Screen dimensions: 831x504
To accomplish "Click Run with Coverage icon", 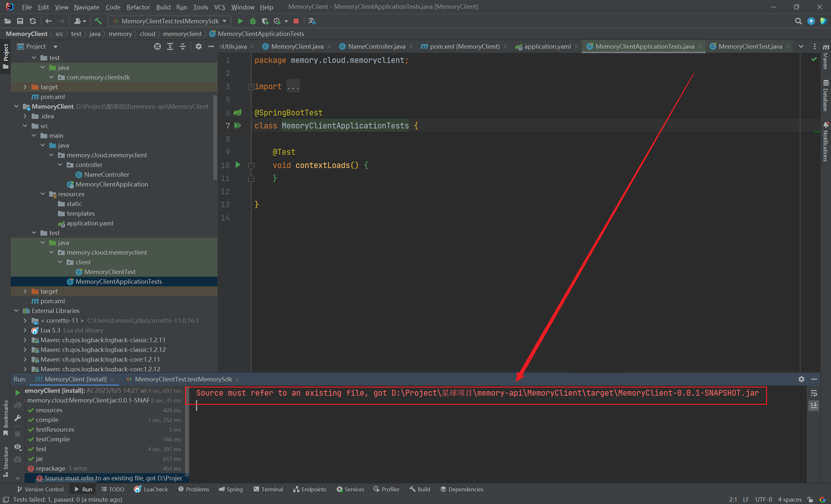I will (265, 21).
